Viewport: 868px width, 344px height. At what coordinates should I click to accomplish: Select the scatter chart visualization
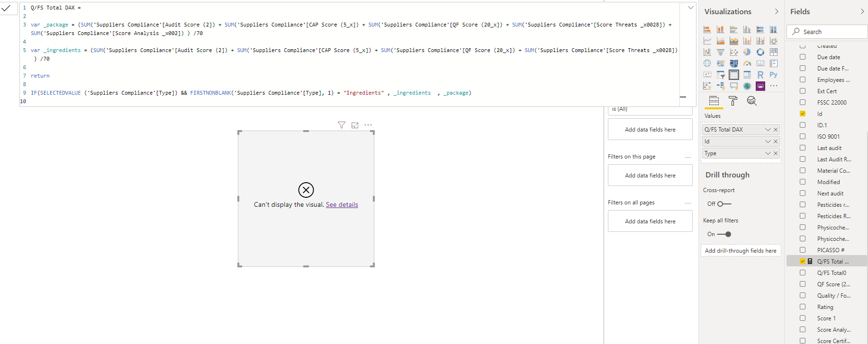(733, 52)
